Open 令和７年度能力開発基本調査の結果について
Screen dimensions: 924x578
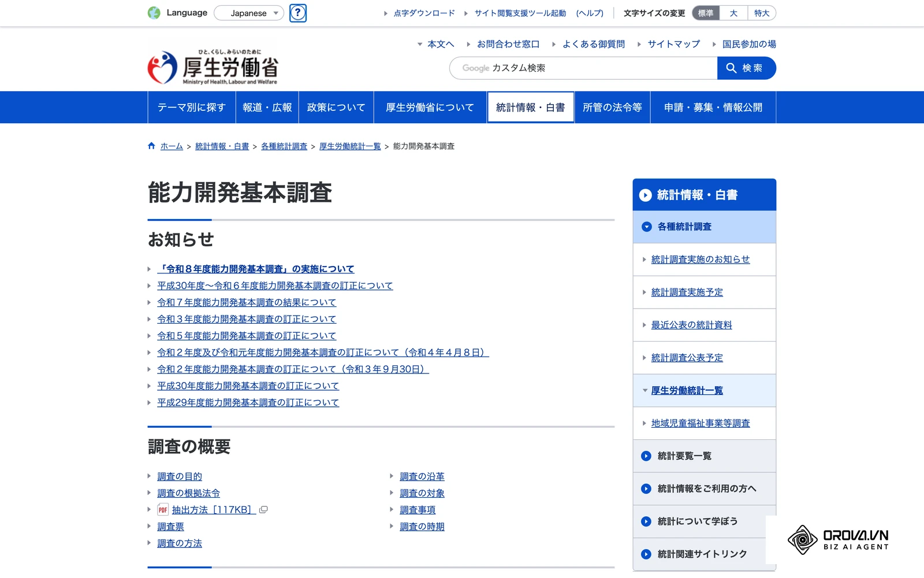point(247,302)
